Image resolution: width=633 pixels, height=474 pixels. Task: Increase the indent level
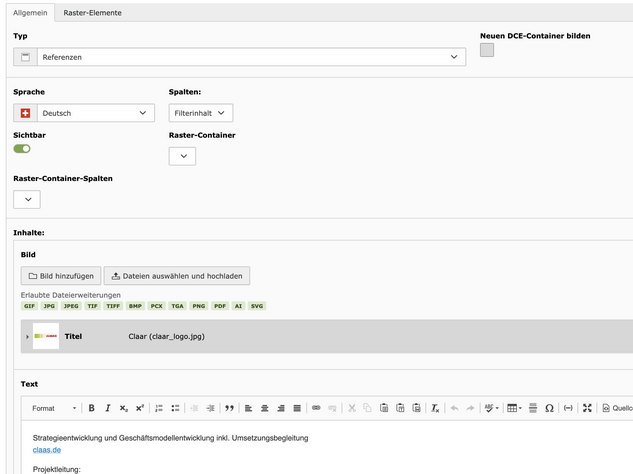(x=210, y=408)
